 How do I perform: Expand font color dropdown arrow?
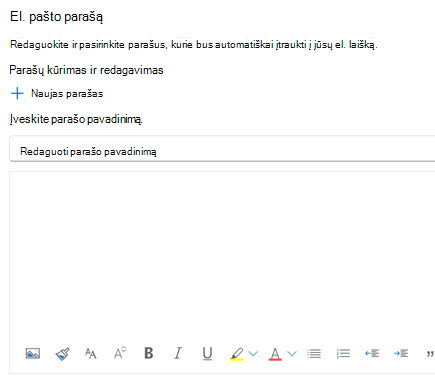(292, 354)
